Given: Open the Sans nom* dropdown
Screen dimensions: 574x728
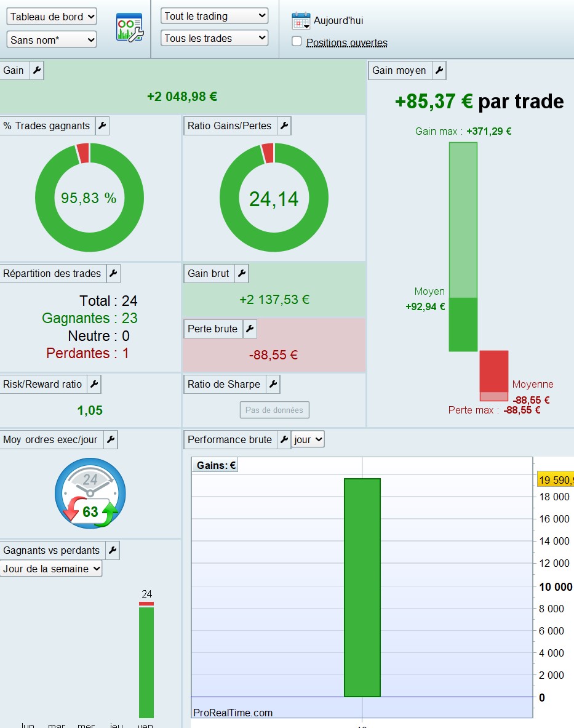Looking at the screenshot, I should [52, 40].
